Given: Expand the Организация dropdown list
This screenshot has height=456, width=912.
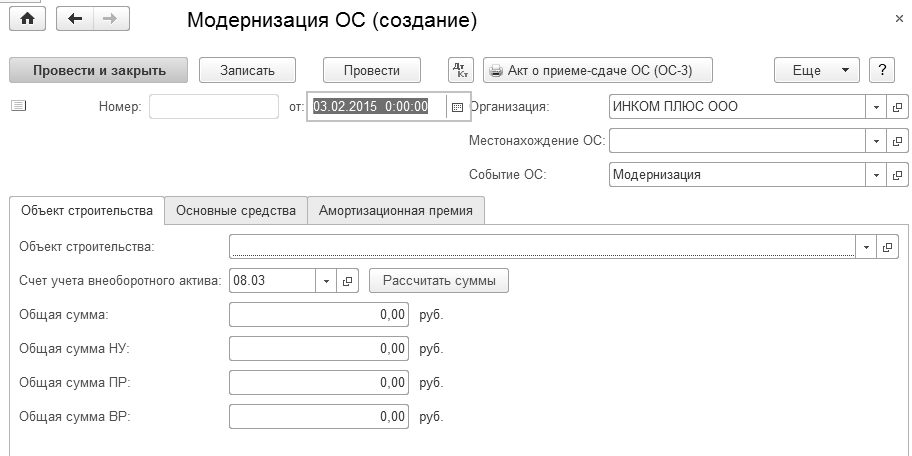Looking at the screenshot, I should click(876, 107).
